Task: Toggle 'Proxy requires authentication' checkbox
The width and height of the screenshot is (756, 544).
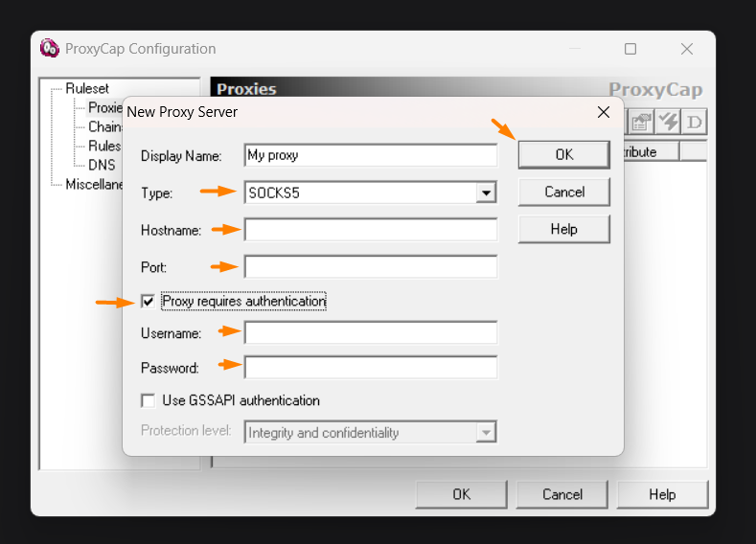Action: click(x=148, y=302)
